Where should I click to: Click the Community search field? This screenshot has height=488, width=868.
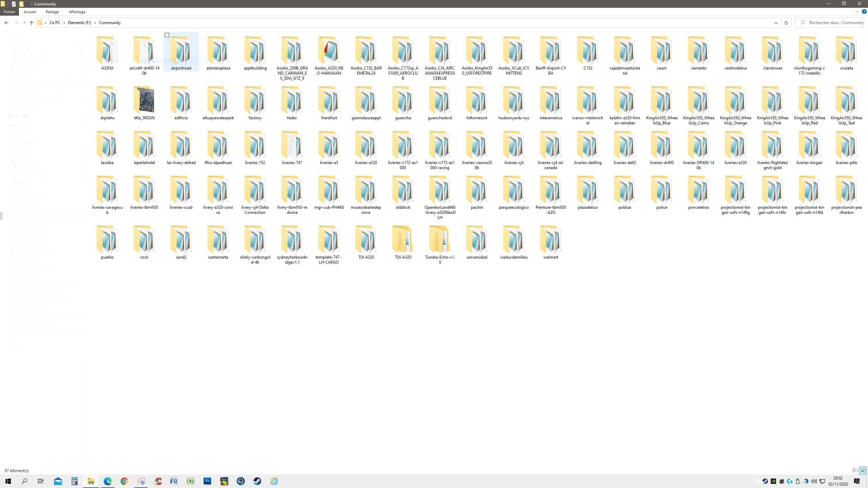tap(834, 23)
